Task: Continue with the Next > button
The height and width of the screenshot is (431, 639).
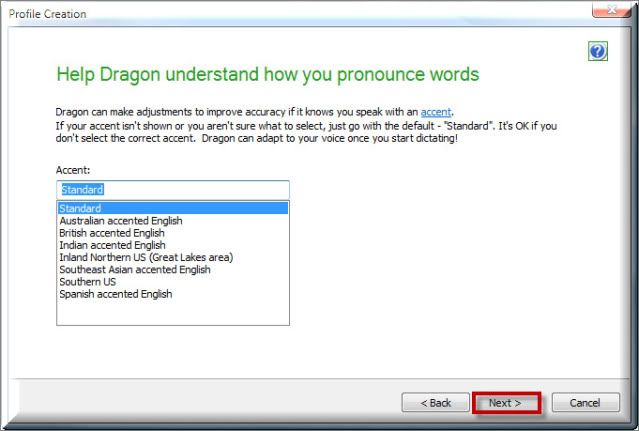Action: (x=505, y=403)
